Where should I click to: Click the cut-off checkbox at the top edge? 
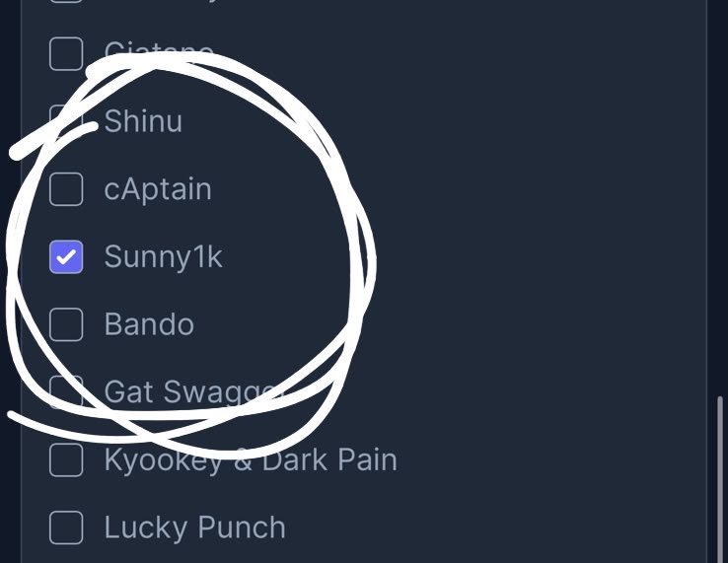click(x=66, y=1)
